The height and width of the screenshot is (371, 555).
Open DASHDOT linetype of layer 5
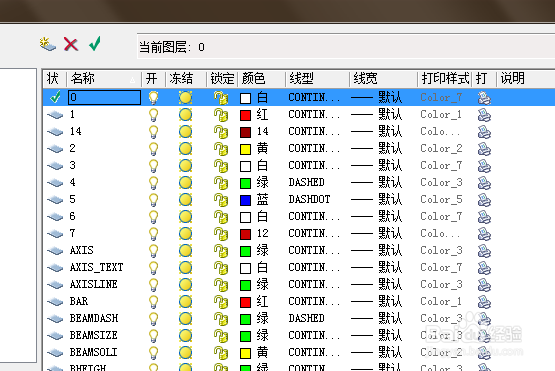coord(309,200)
